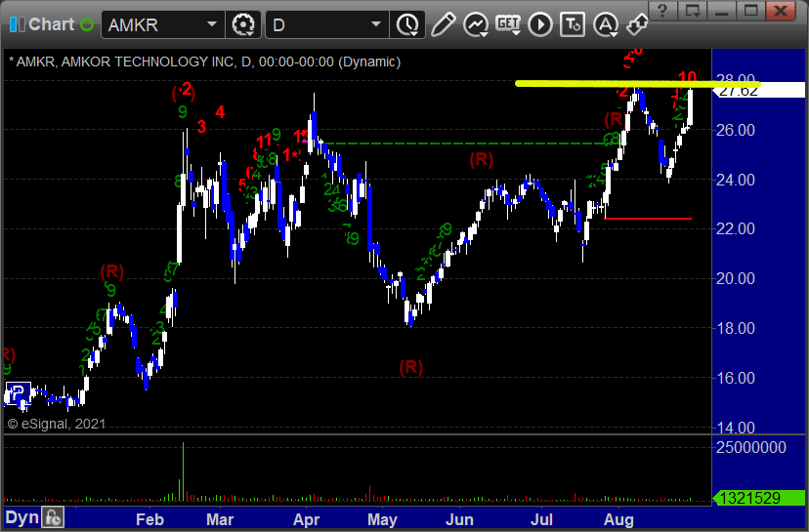Image resolution: width=809 pixels, height=532 pixels.
Task: Select the pencil drawing tool
Action: click(x=444, y=24)
